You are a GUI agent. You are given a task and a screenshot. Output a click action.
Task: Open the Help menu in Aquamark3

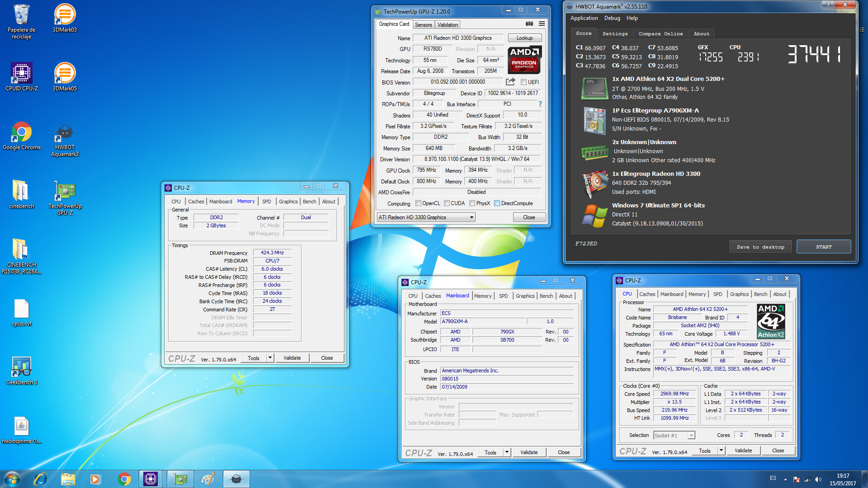(x=632, y=18)
